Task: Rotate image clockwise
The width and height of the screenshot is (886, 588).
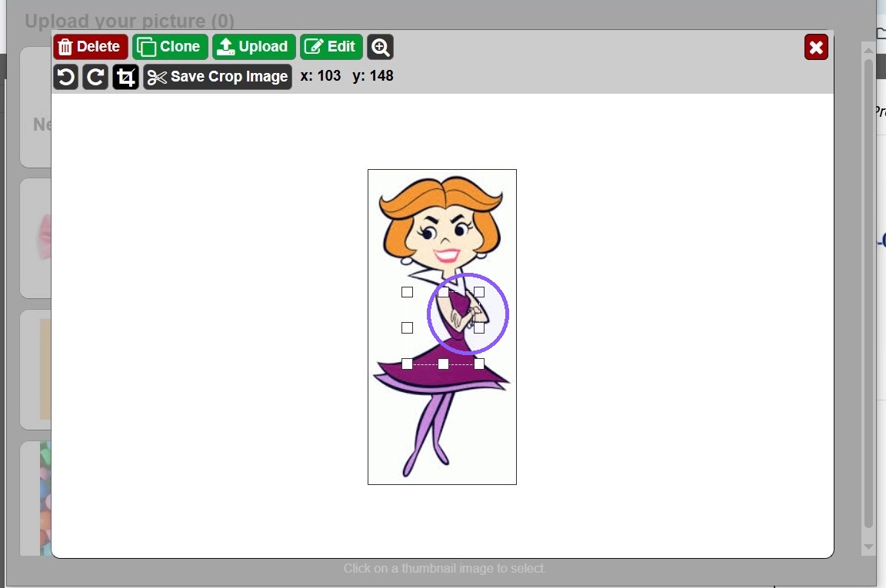Action: (x=95, y=77)
